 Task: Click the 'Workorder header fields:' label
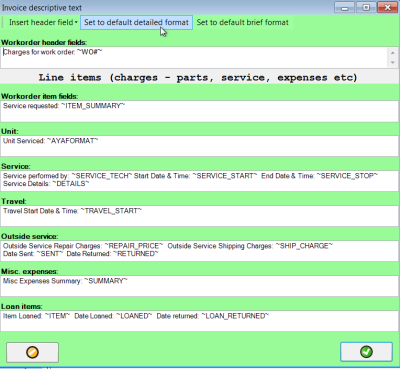[44, 42]
